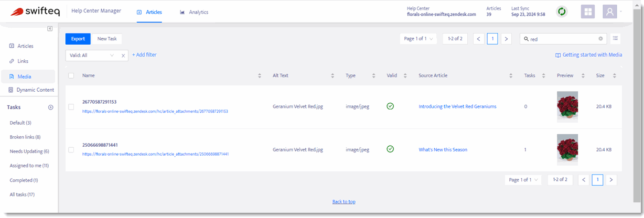The height and width of the screenshot is (218, 644).
Task: Click page number 1 in top pager
Action: tap(492, 39)
